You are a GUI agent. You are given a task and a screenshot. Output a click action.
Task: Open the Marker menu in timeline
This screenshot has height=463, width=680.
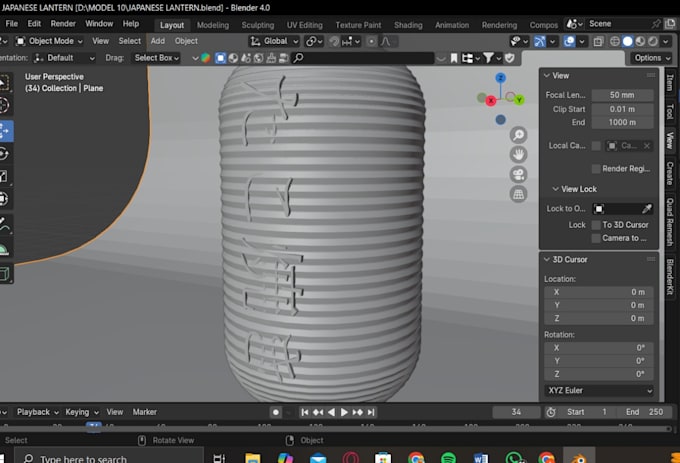[144, 412]
